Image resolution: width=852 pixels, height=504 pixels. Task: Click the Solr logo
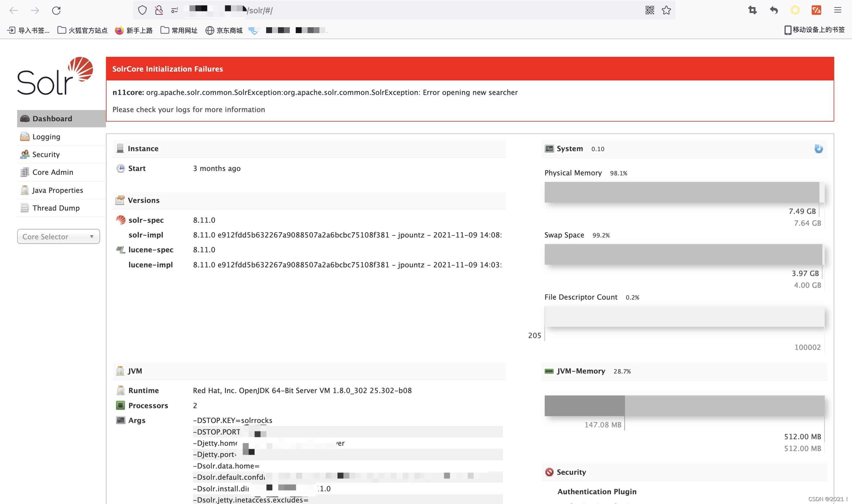pyautogui.click(x=55, y=76)
